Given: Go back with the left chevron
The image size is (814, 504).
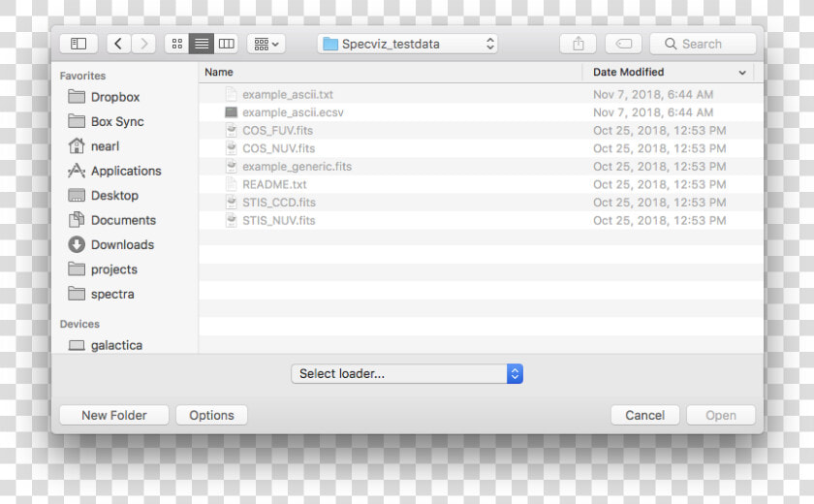Looking at the screenshot, I should [118, 44].
